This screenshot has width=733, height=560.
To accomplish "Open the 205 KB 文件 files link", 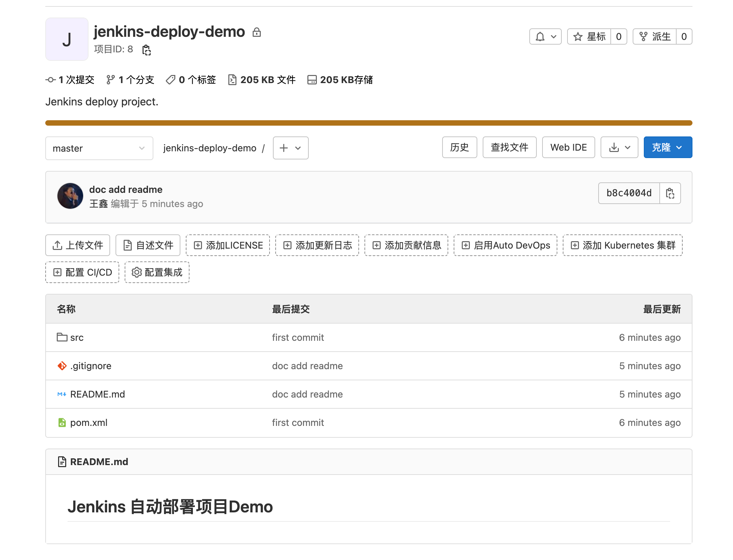I will [262, 80].
